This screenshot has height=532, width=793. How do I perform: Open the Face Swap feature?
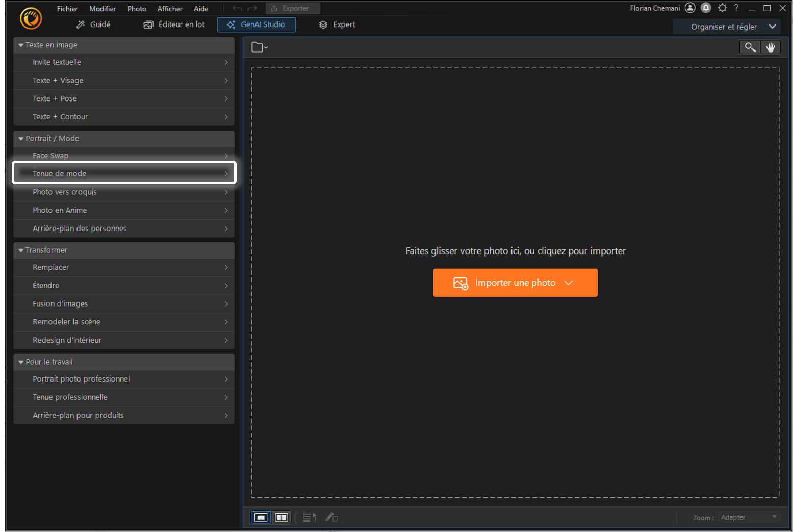tap(124, 156)
